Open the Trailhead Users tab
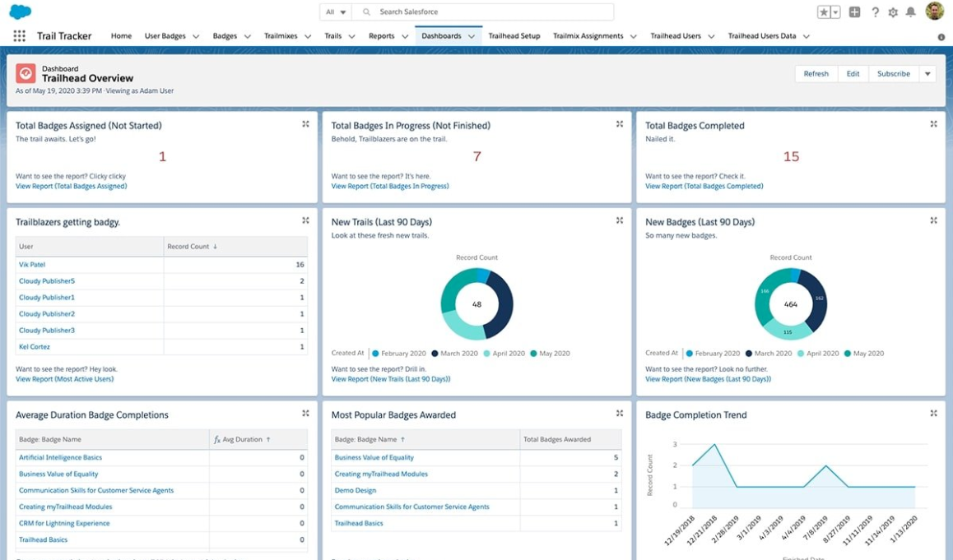 coord(675,36)
